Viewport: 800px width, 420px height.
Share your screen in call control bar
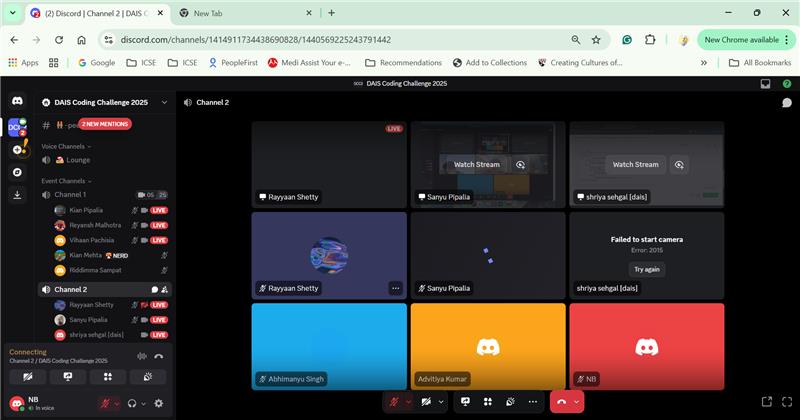(x=465, y=402)
